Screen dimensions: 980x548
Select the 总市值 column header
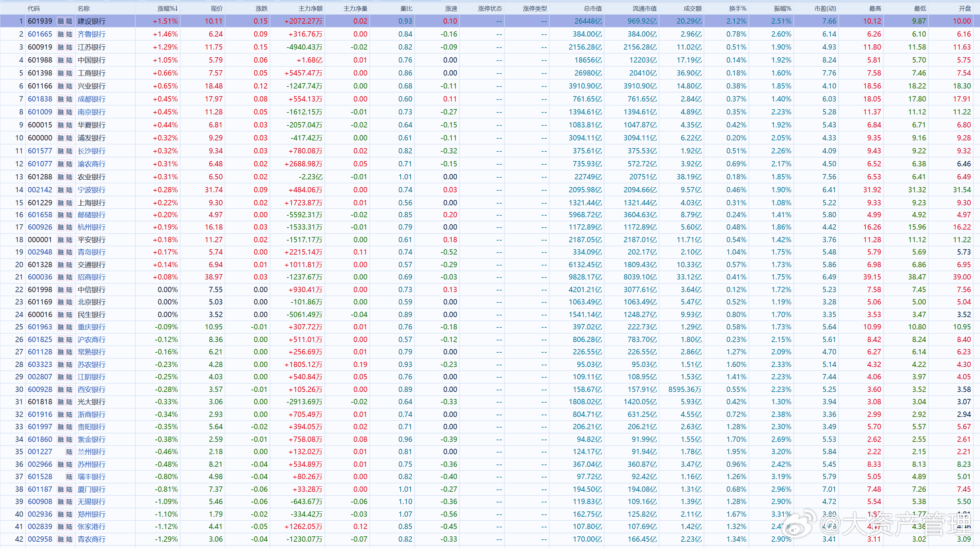tap(593, 8)
